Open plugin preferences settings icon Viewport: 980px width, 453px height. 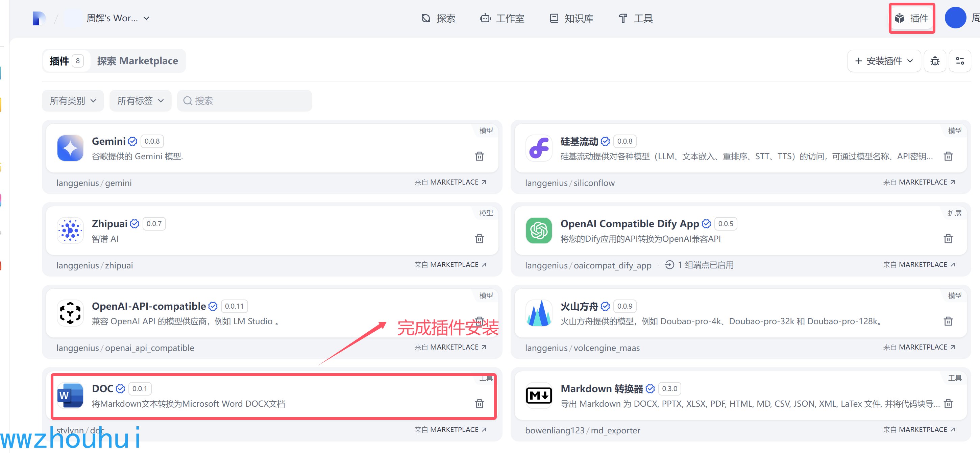click(959, 61)
